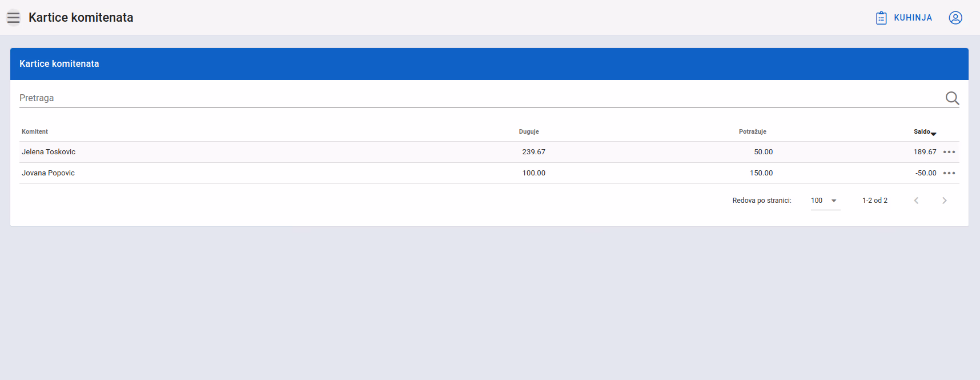Click the Kuhinja clipboard icon
The width and height of the screenshot is (980, 380).
[x=881, y=18]
